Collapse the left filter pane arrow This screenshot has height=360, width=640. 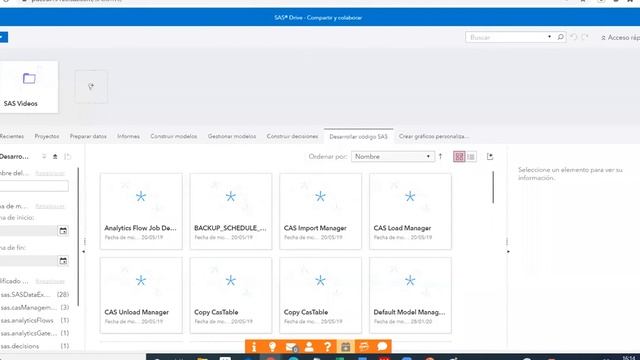[84, 251]
